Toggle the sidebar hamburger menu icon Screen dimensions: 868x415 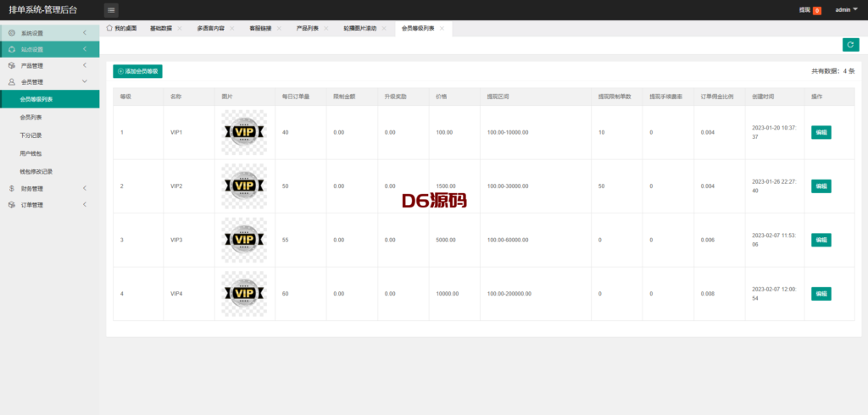[x=111, y=10]
